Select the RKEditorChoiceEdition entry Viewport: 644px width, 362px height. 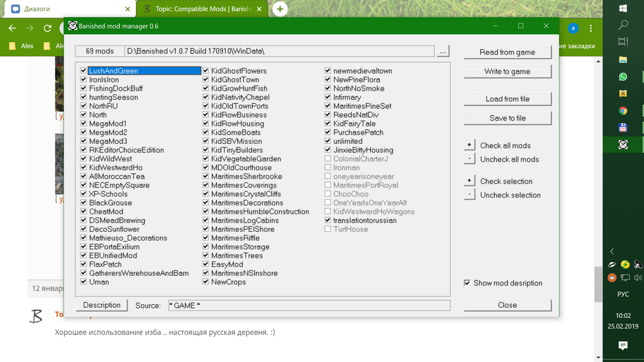point(126,150)
